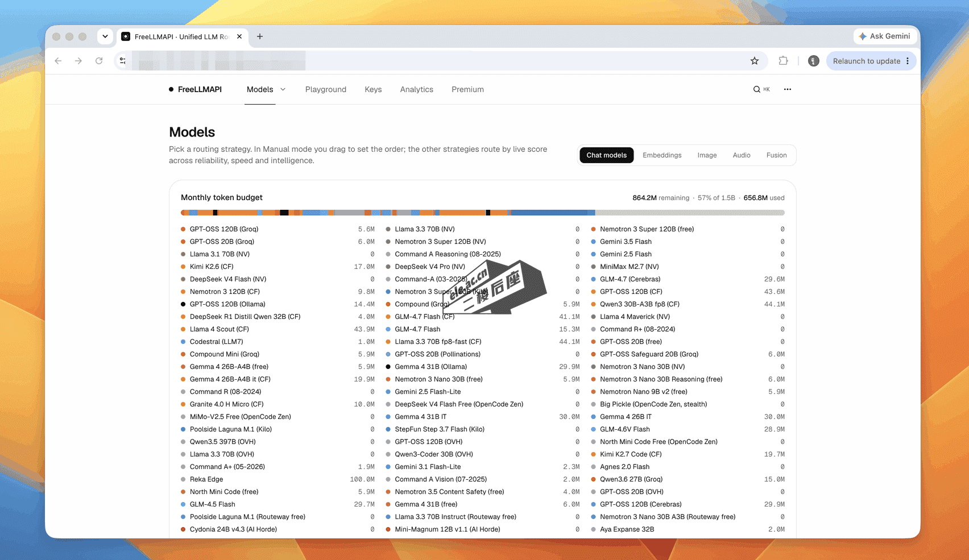Image resolution: width=969 pixels, height=560 pixels.
Task: Click Qwen3 30B-A3B fp8 (CF) entry
Action: [688, 304]
